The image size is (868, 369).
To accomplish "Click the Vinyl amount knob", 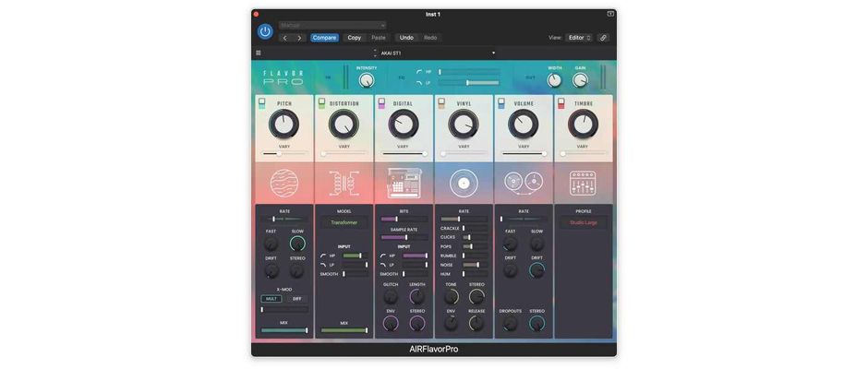I will click(x=464, y=124).
